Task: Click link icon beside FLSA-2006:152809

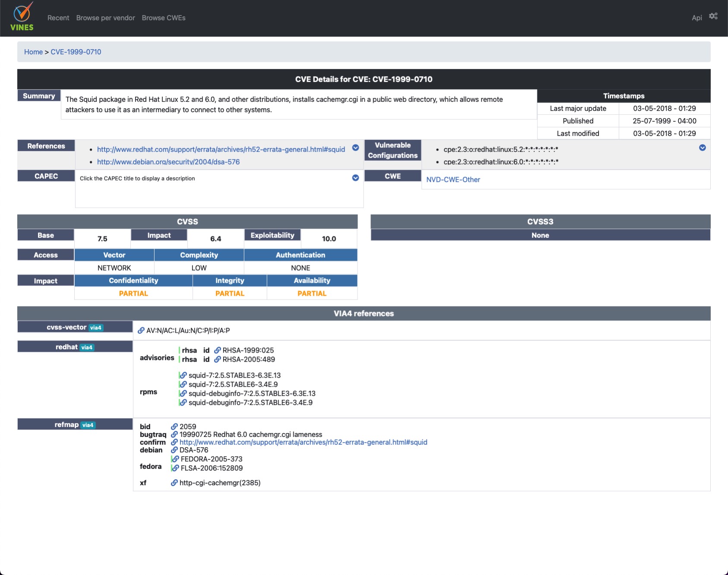Action: (x=176, y=468)
